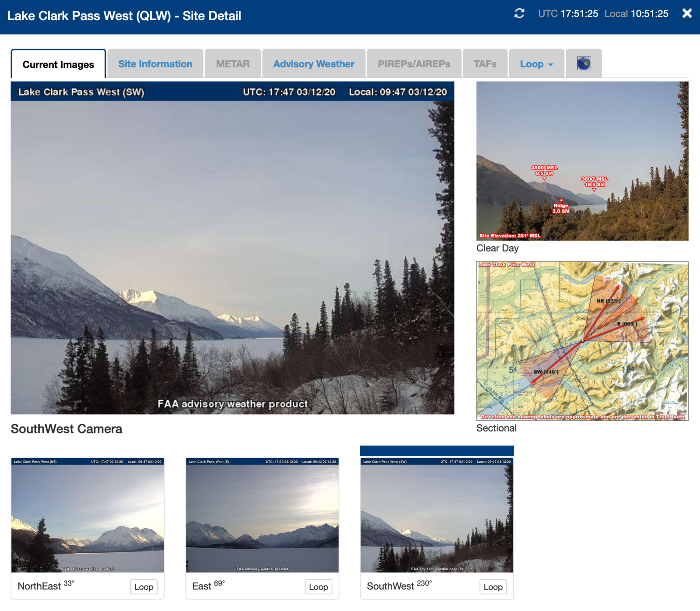Screen dimensions: 700x611
Task: Click the main SouthWest camera image
Action: coord(232,254)
